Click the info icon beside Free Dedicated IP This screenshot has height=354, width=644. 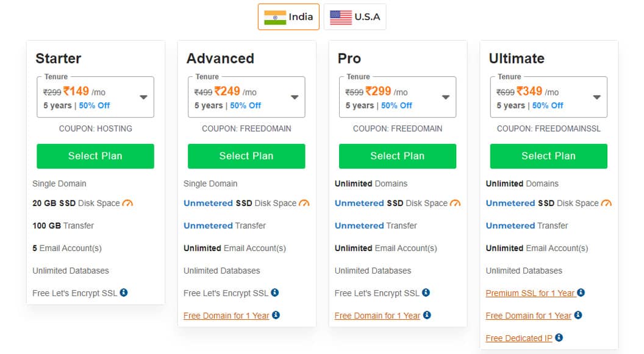click(559, 338)
